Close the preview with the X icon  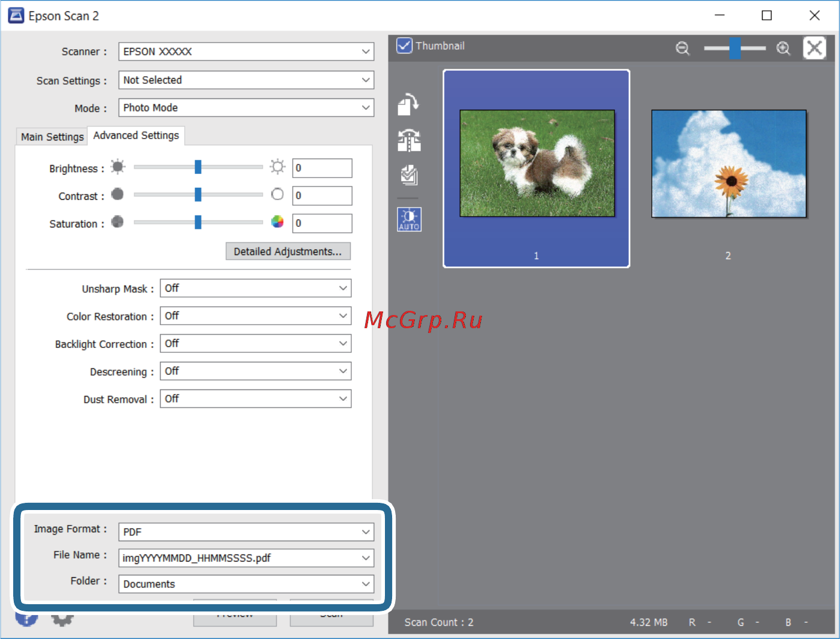(x=814, y=47)
